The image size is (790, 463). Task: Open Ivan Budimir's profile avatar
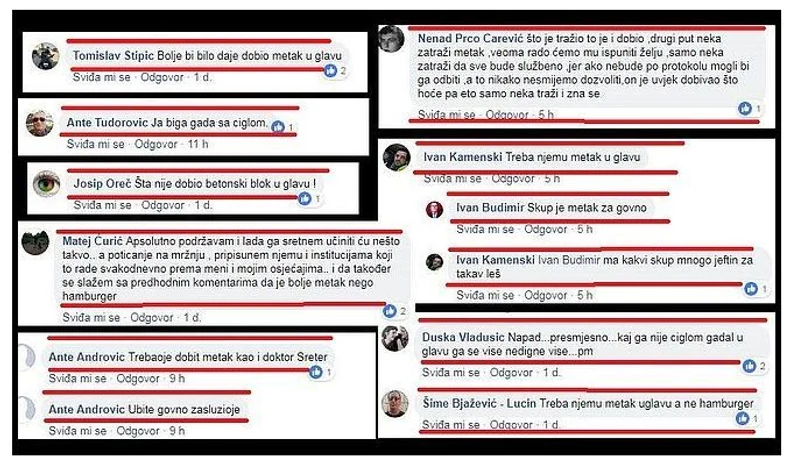[x=434, y=209]
